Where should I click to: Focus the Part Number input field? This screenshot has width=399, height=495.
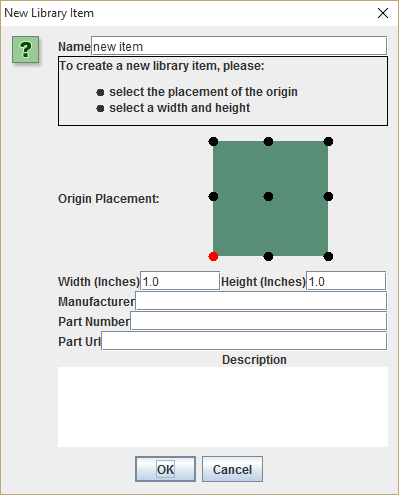pyautogui.click(x=259, y=321)
